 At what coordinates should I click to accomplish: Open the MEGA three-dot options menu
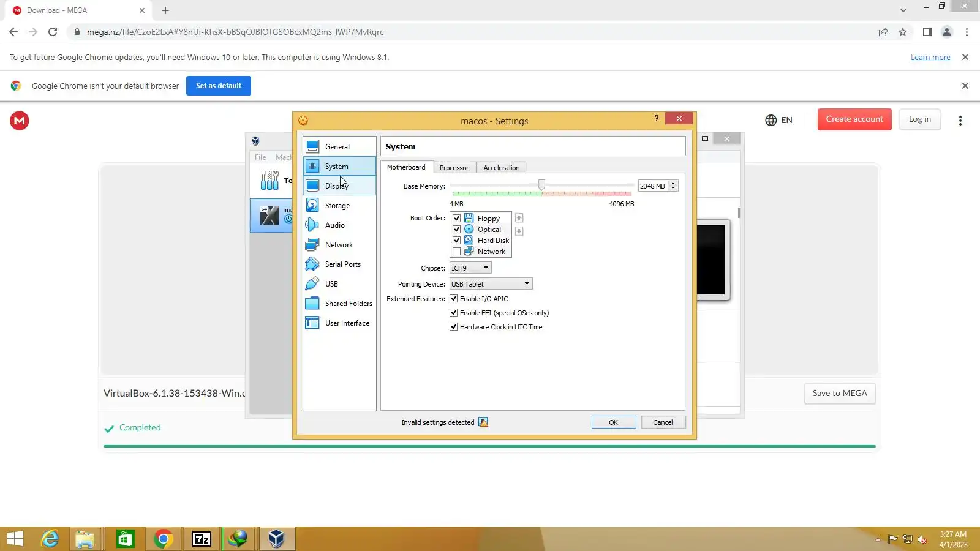960,121
